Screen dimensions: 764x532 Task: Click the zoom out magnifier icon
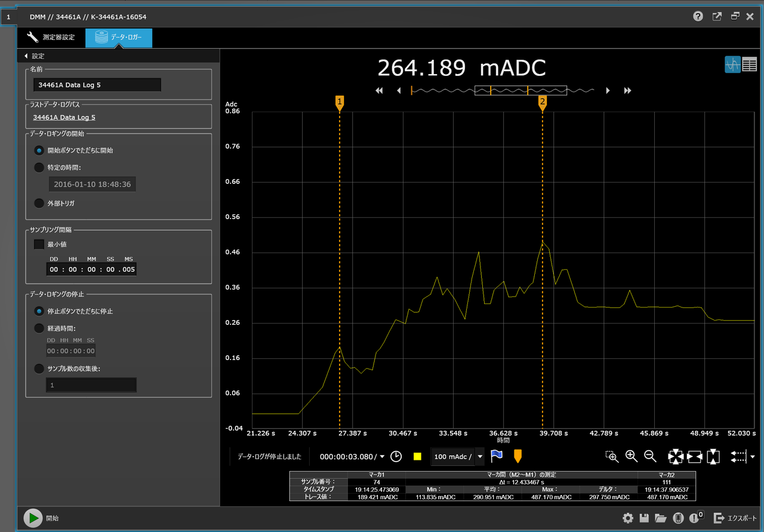(x=650, y=456)
